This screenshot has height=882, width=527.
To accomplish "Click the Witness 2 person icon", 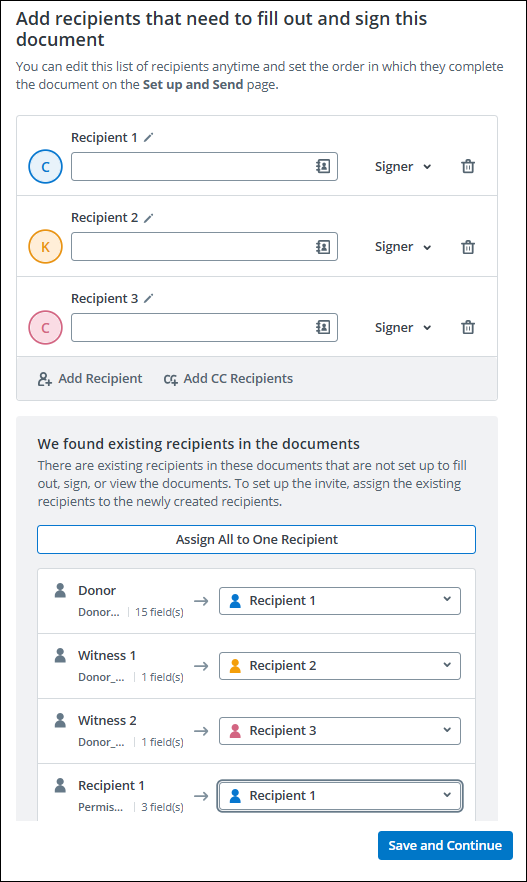I will (x=60, y=720).
